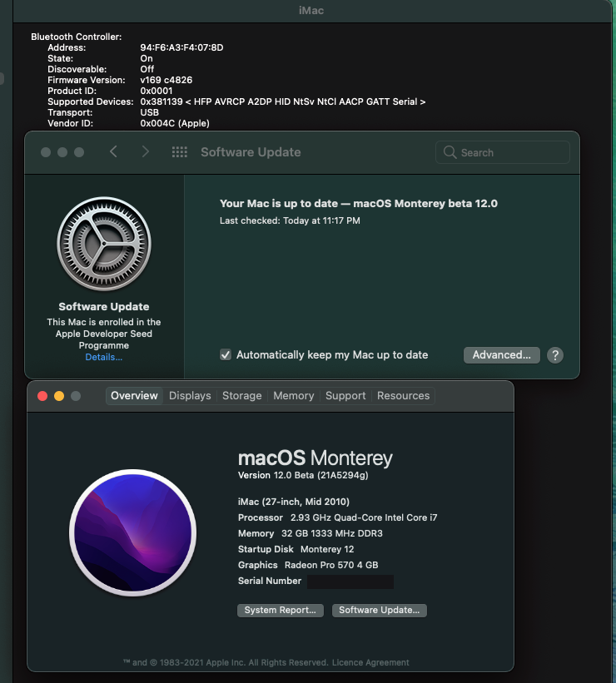616x683 pixels.
Task: Open the Details… link for seed programme
Action: tap(104, 357)
